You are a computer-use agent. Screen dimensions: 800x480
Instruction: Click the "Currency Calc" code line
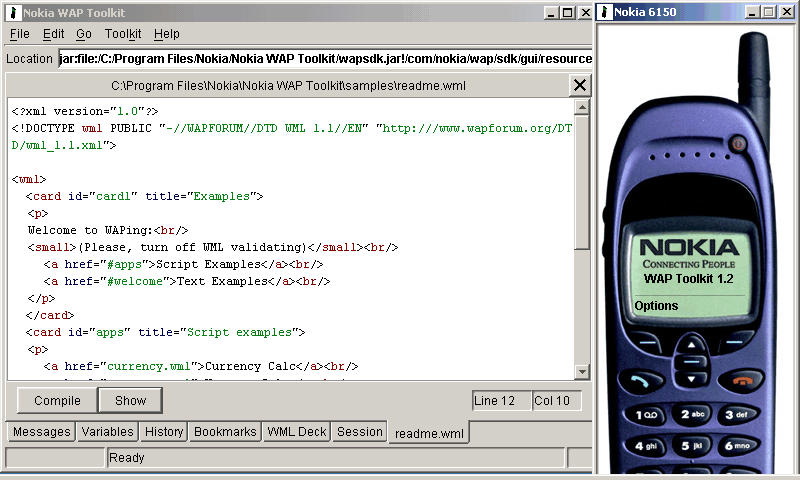click(201, 366)
